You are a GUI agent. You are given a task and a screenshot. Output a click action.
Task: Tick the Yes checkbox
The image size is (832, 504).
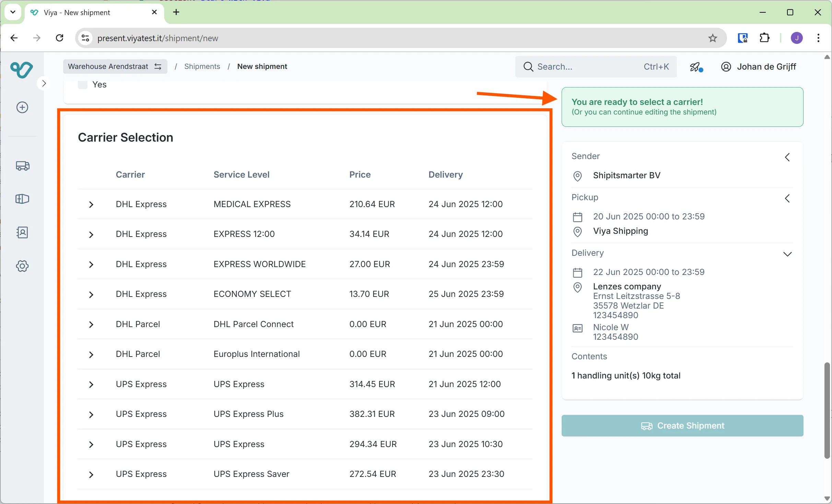(x=83, y=85)
